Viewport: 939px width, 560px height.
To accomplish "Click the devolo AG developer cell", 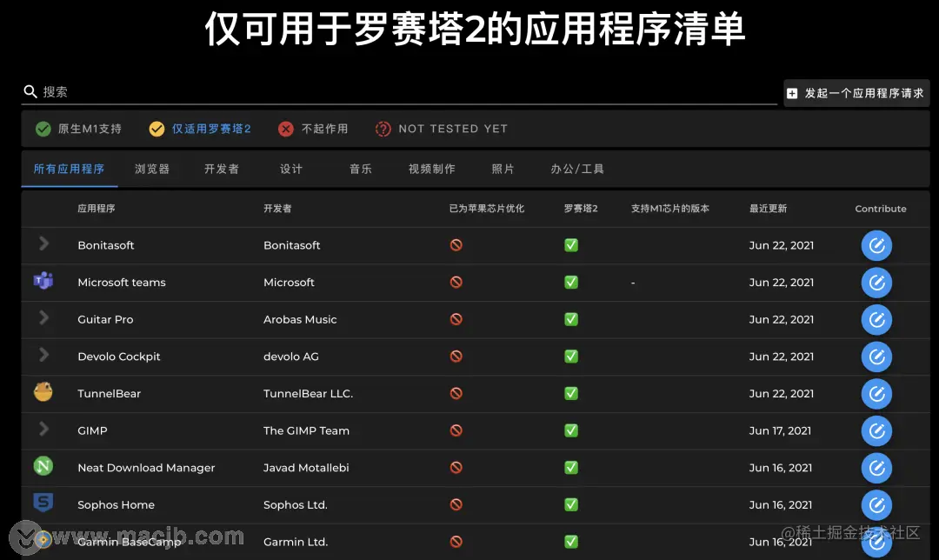I will (291, 357).
